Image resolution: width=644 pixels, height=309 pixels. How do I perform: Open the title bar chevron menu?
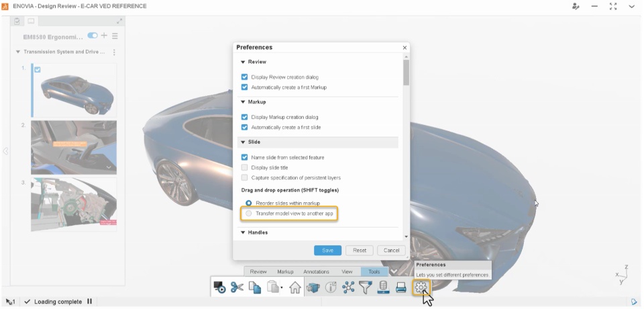click(x=632, y=7)
